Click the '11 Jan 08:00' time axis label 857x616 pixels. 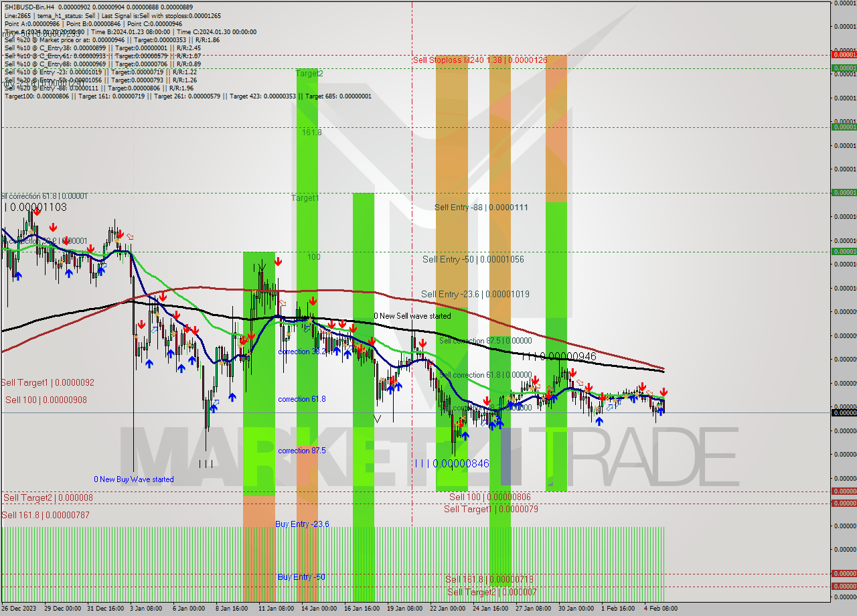(x=276, y=609)
